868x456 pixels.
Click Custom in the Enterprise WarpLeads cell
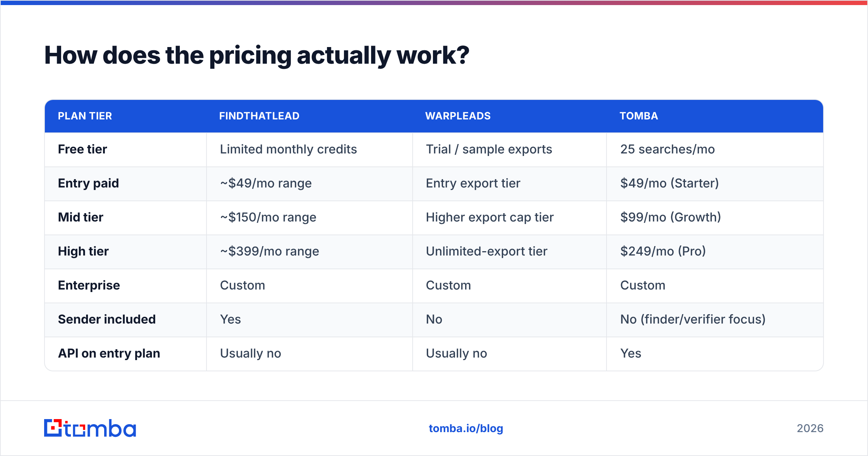(448, 285)
